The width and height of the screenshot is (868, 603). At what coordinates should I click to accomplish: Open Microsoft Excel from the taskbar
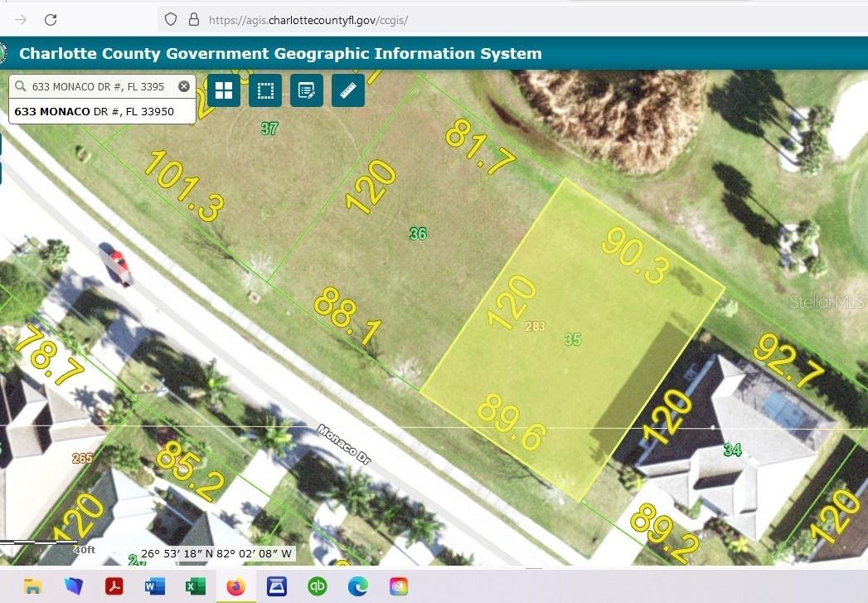click(x=195, y=586)
